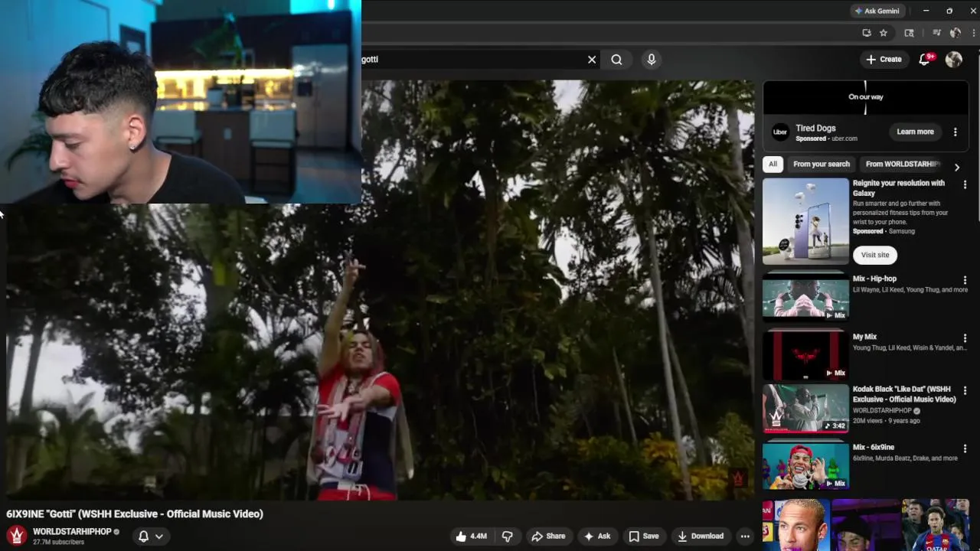Open options for Tired Dogs ad
This screenshot has height=551, width=980.
coord(955,132)
